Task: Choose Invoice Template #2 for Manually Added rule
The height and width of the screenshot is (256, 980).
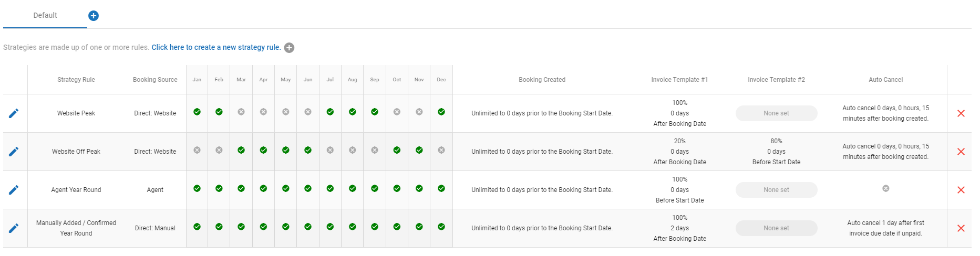Action: click(776, 228)
